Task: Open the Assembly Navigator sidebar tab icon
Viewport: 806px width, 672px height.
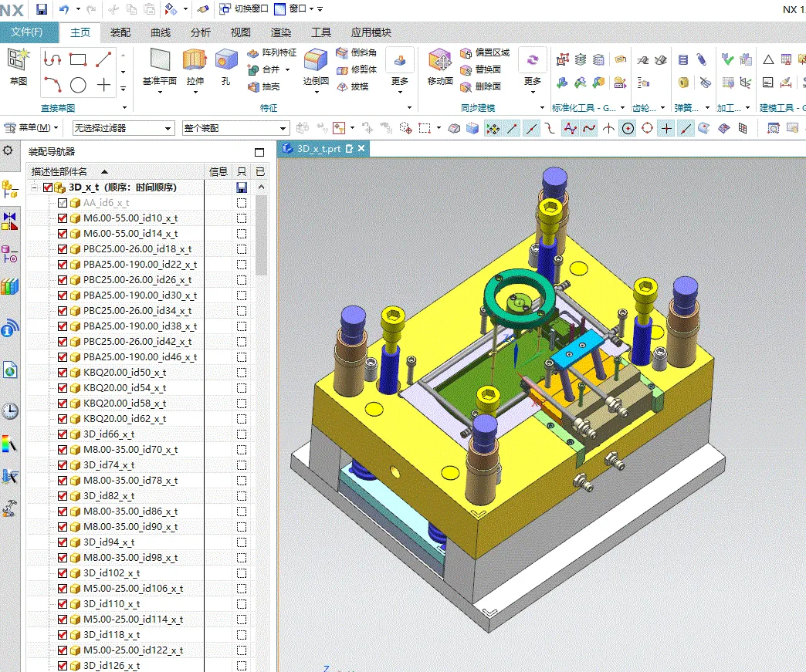Action: tap(10, 189)
